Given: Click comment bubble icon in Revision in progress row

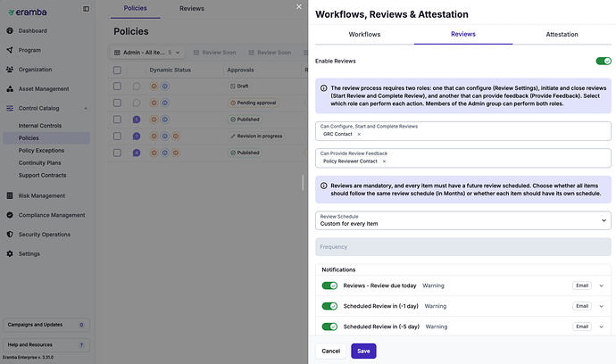Looking at the screenshot, I should coord(137,136).
